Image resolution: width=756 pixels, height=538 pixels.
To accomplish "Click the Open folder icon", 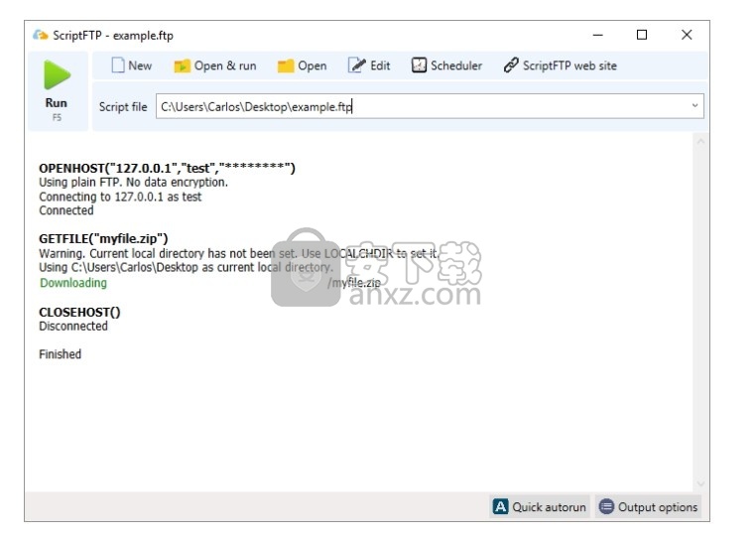I will (286, 66).
